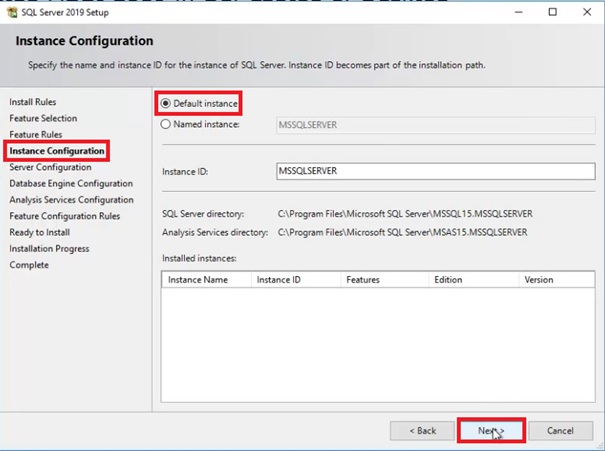
Task: Click the SQL Server Setup title bar icon
Action: [12, 12]
